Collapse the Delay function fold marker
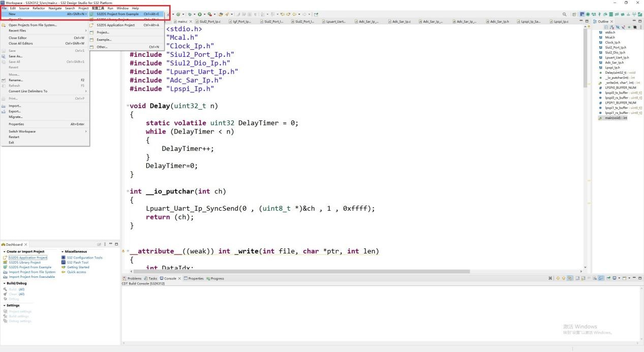 pos(128,106)
